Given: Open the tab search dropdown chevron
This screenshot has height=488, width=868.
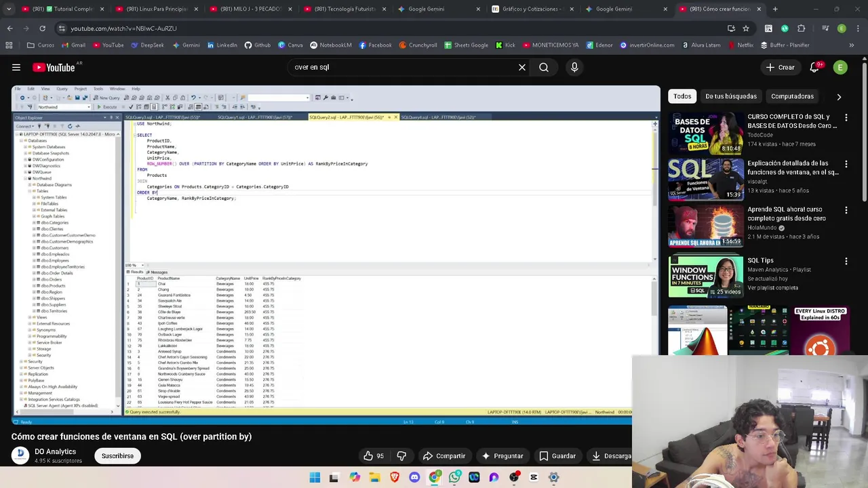Looking at the screenshot, I should [x=8, y=9].
